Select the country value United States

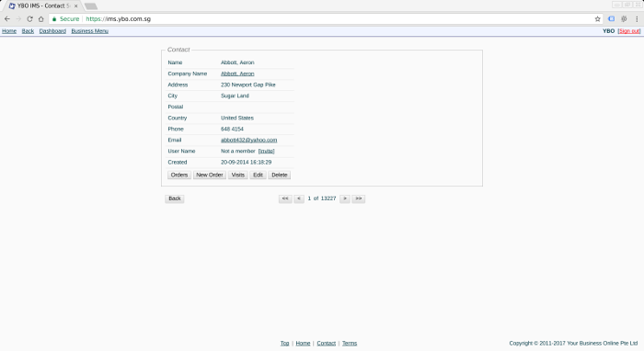pos(237,119)
